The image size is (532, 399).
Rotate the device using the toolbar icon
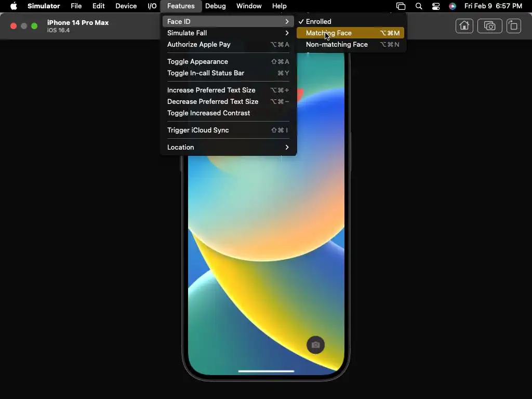[x=513, y=26]
